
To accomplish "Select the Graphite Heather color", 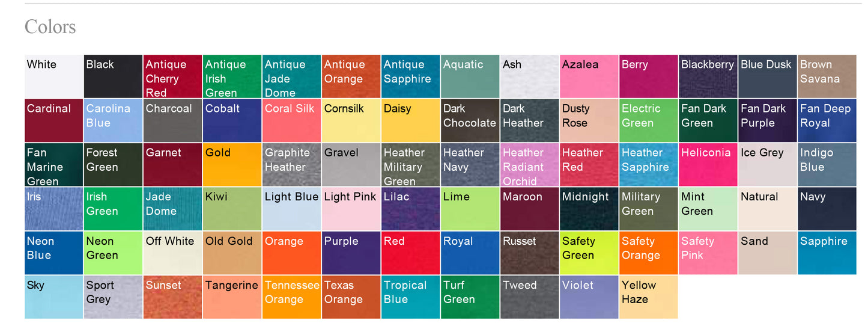I will coord(292,165).
